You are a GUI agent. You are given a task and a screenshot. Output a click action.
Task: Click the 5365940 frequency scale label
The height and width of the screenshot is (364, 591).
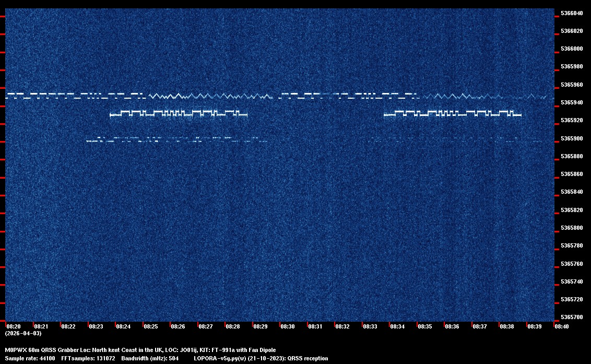click(572, 103)
